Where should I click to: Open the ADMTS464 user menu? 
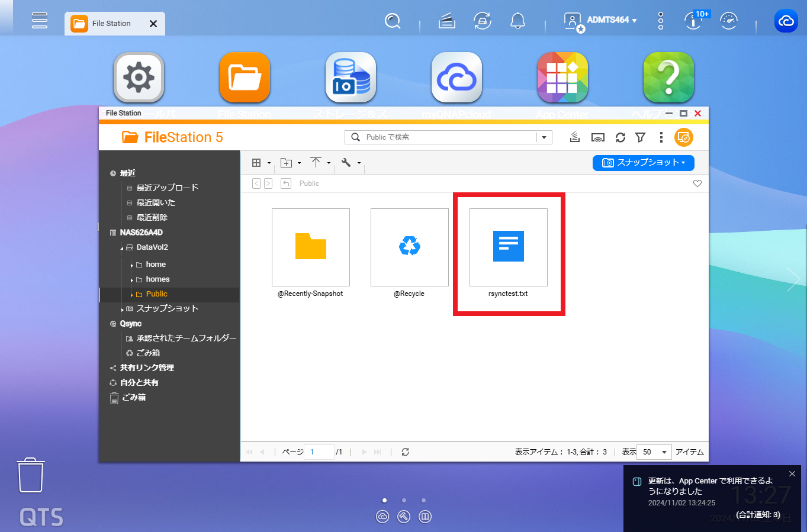click(x=600, y=21)
